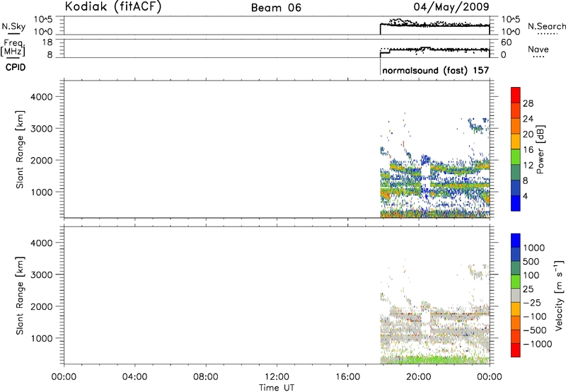This screenshot has width=566, height=392.
Task: Click the "Freq. [MHz]" axis label
Action: 13,47
